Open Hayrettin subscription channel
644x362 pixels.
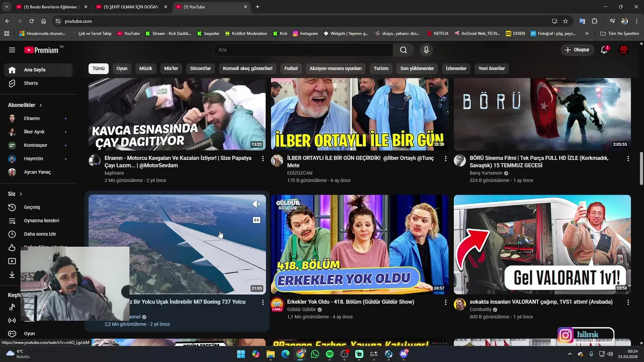click(38, 158)
